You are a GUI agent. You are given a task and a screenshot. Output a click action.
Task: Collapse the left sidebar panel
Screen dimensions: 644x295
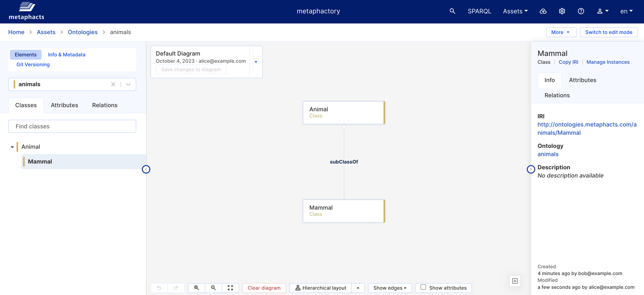(x=146, y=169)
